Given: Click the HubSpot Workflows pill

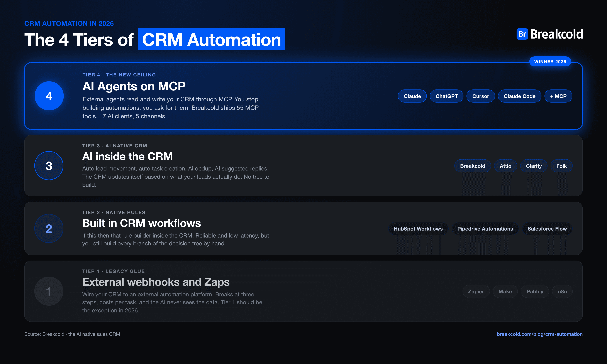Looking at the screenshot, I should (418, 229).
